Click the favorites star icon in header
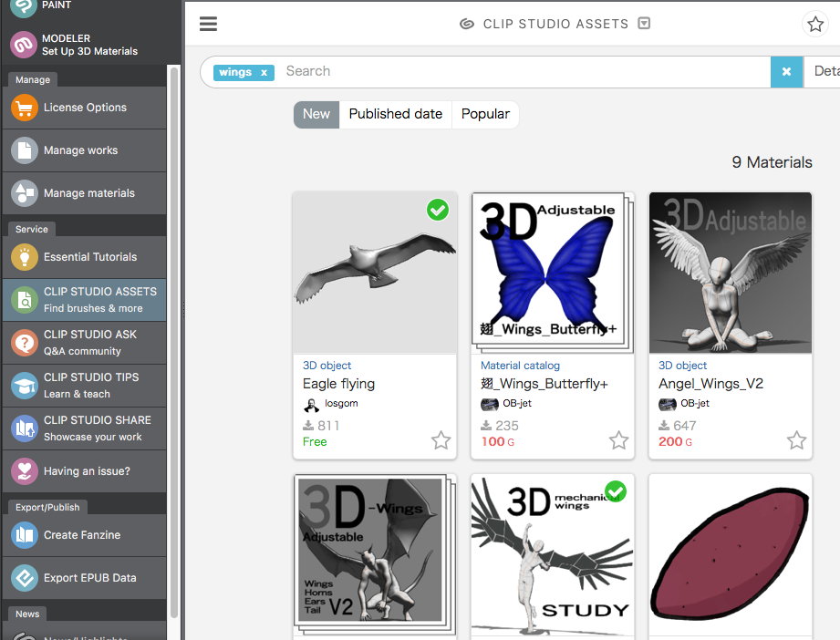Screen dimensions: 840x640 [x=815, y=24]
